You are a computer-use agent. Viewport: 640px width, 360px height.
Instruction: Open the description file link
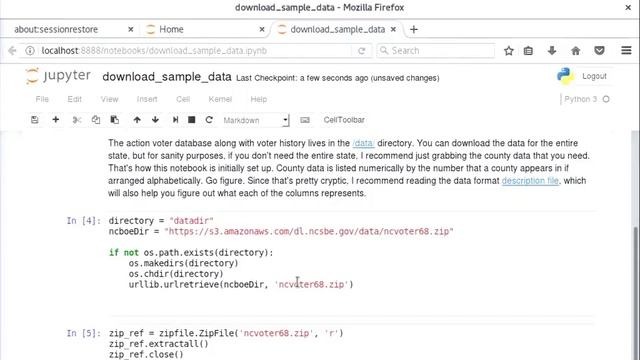[530, 181]
